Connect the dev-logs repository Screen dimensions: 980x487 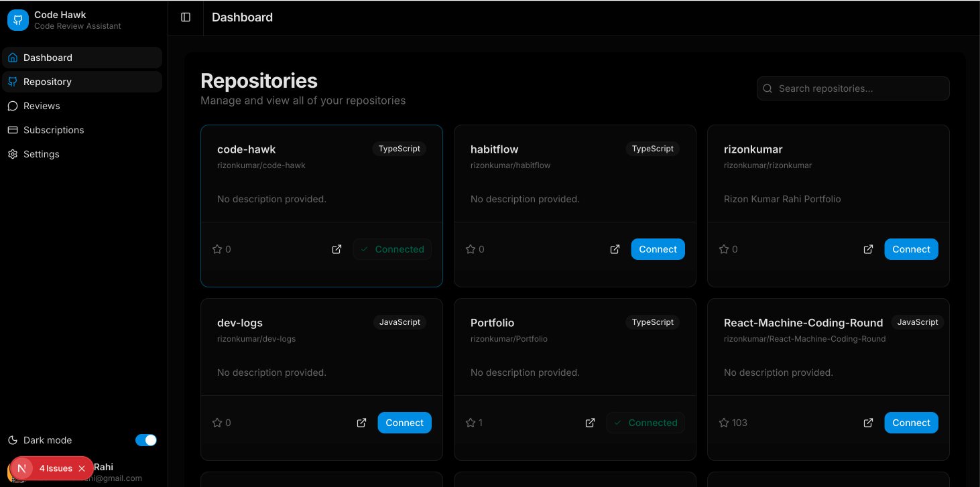(x=404, y=423)
